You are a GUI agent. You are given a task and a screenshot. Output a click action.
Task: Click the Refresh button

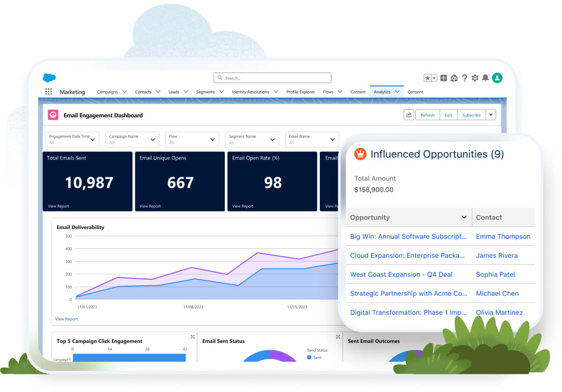tap(427, 115)
